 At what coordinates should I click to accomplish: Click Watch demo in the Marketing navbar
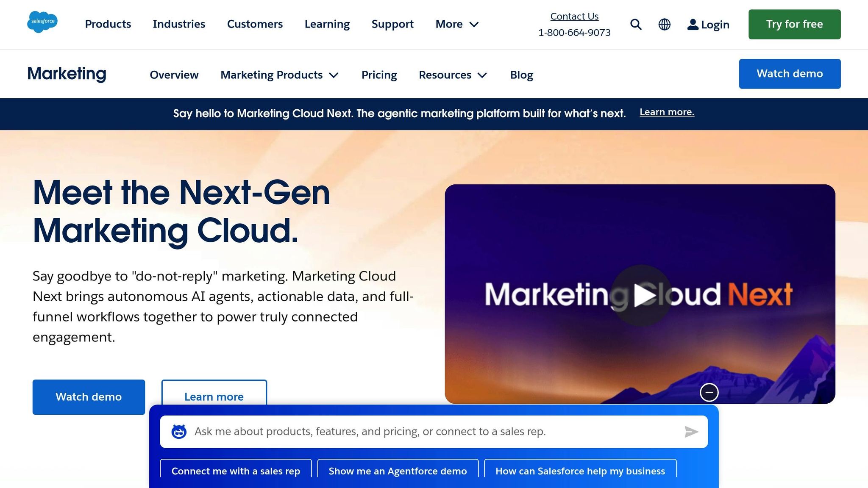pyautogui.click(x=790, y=74)
